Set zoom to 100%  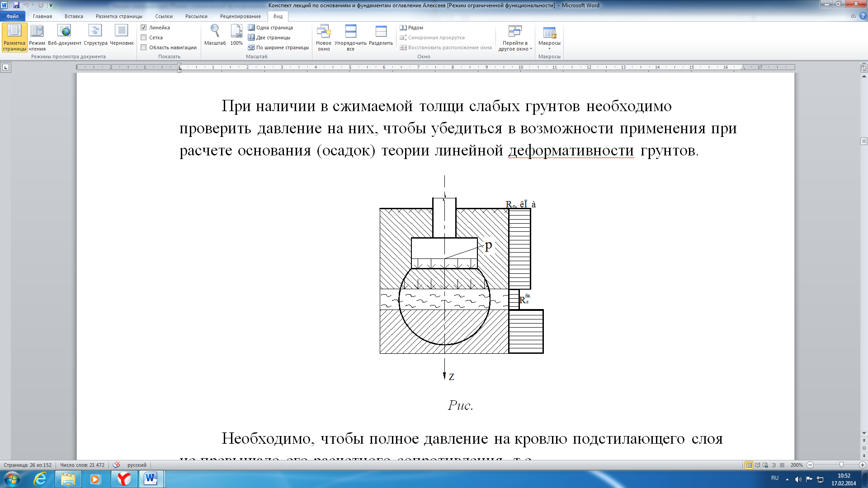(236, 35)
